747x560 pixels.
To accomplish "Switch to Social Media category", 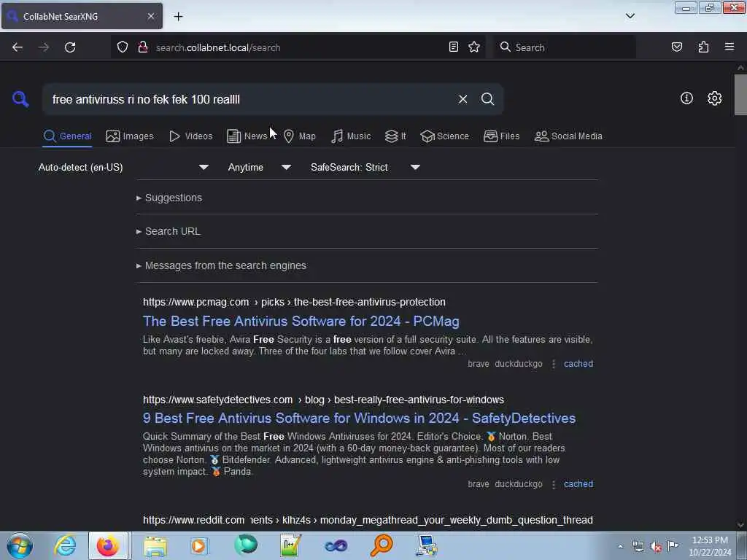I will point(568,136).
